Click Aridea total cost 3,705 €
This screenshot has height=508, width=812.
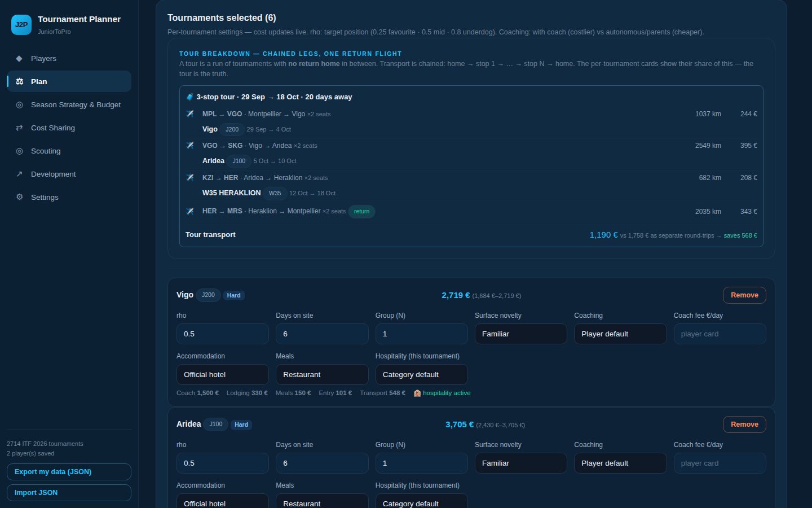point(460,424)
